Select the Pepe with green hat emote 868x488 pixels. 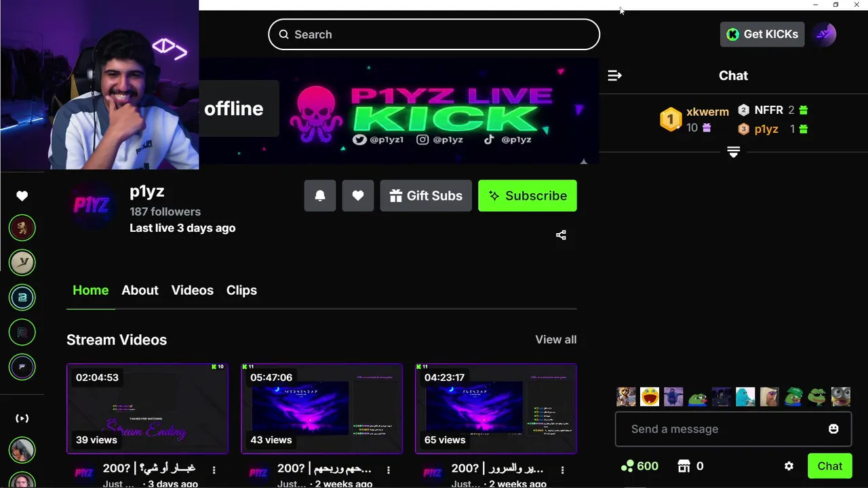(793, 396)
